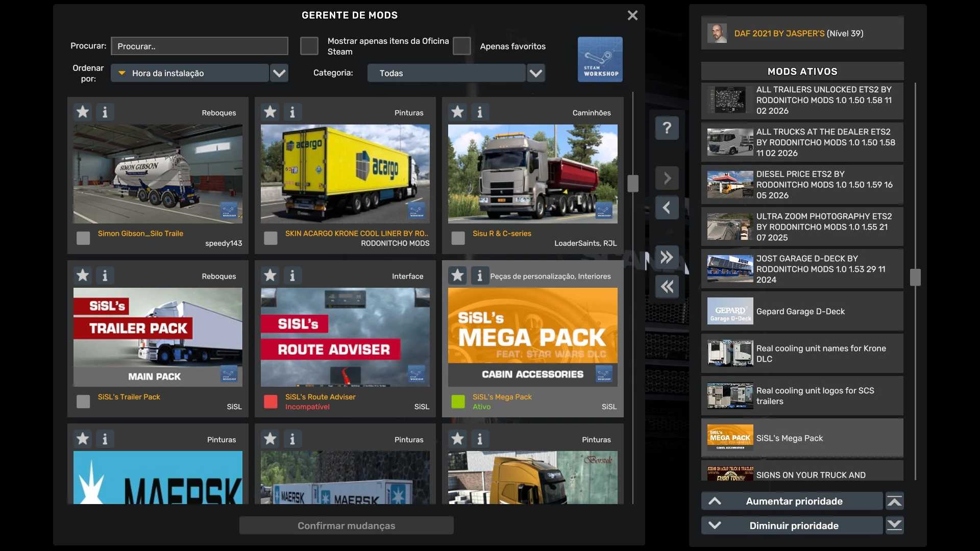Toggle 'Apenas favoritos' checkbox
Image resolution: width=980 pixels, height=551 pixels.
tap(462, 46)
